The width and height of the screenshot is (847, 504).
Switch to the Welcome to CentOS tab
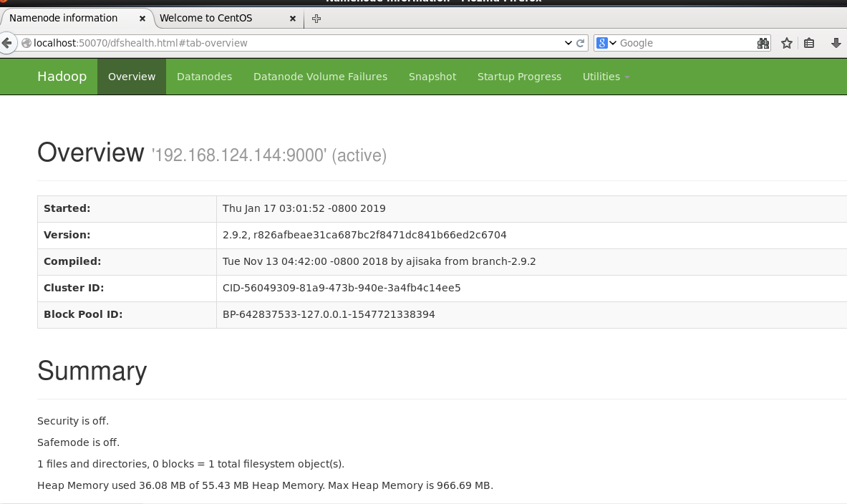(228, 19)
